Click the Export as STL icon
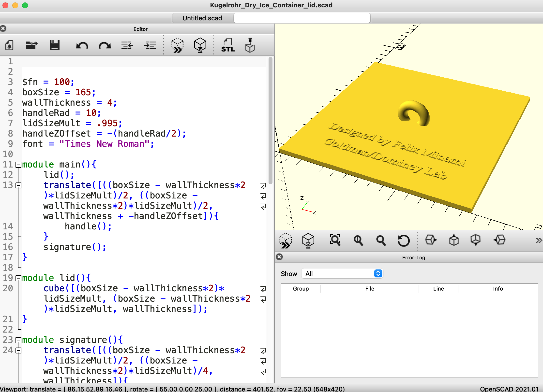Image resolution: width=543 pixels, height=392 pixels. pos(228,45)
